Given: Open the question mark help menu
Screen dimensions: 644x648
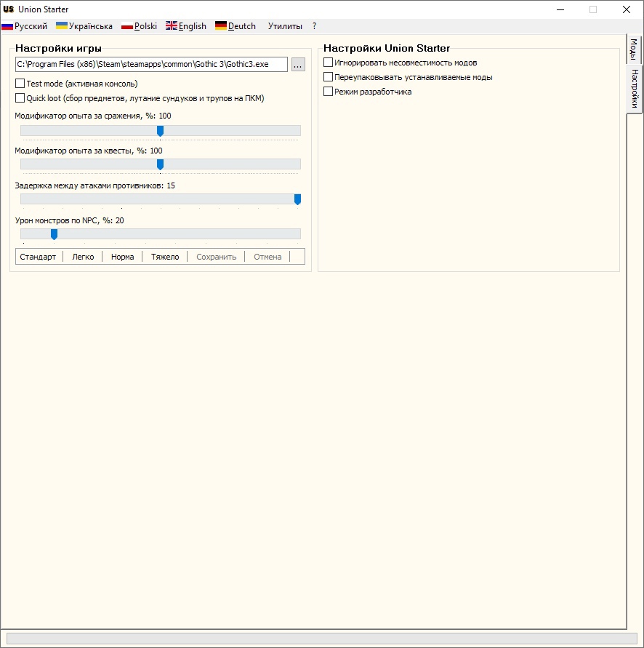Looking at the screenshot, I should [x=315, y=26].
